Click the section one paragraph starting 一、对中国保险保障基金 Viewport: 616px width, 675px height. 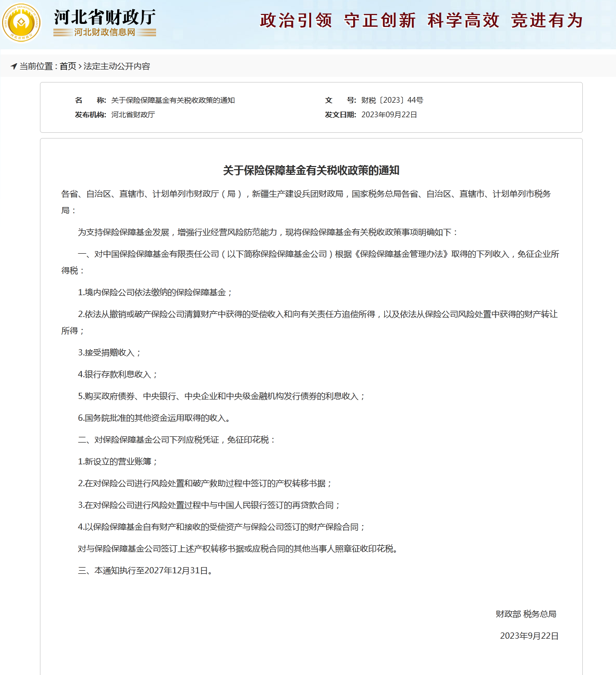(x=310, y=262)
